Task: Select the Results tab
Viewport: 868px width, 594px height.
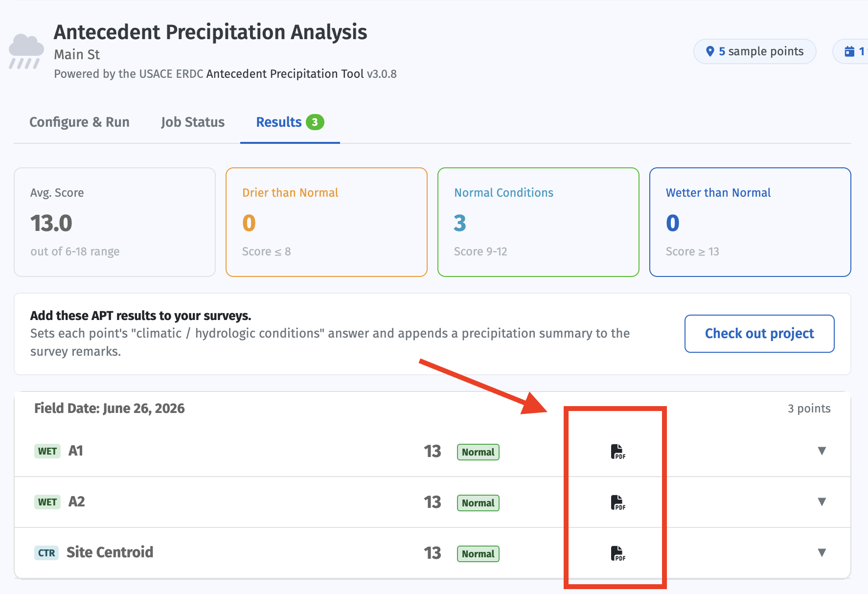Action: coord(290,122)
